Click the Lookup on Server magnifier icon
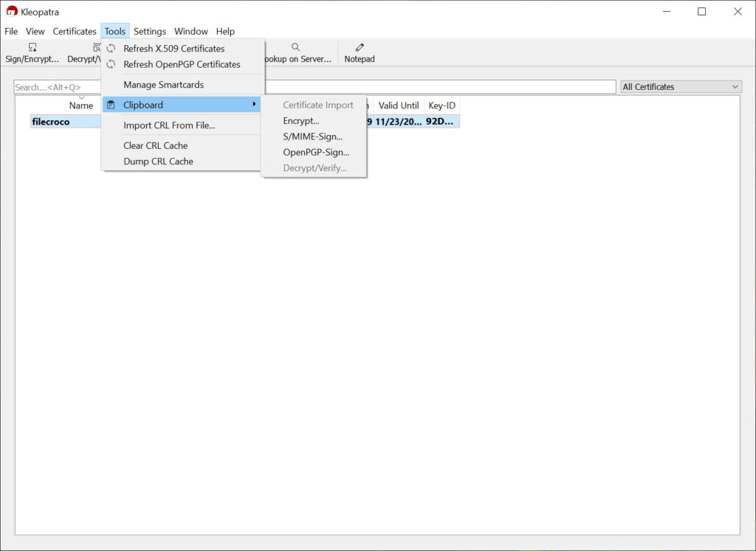Screen dimensions: 756x551 tap(295, 47)
